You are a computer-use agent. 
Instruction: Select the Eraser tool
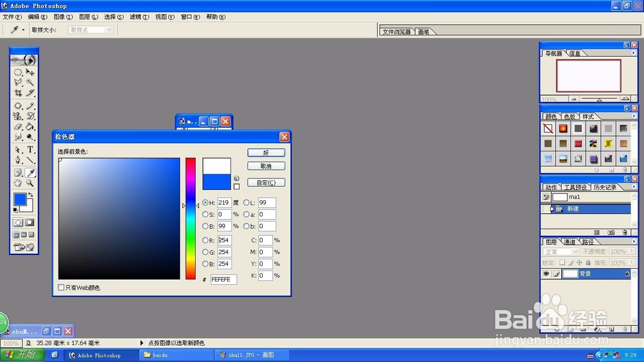coord(18,126)
